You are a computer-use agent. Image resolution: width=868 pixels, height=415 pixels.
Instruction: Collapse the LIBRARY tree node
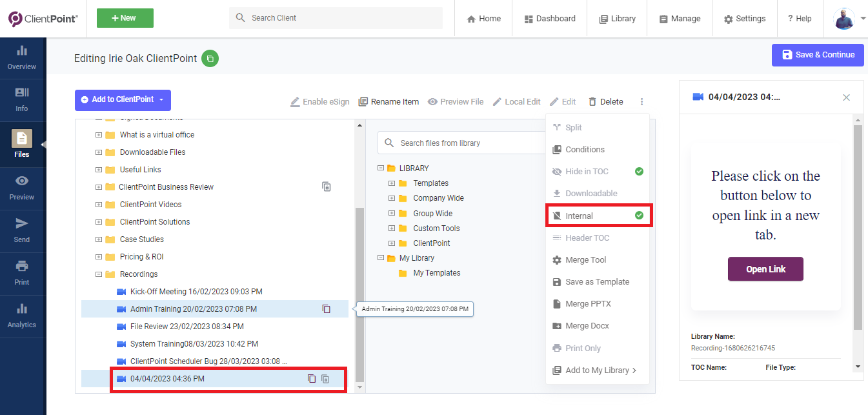pos(380,168)
